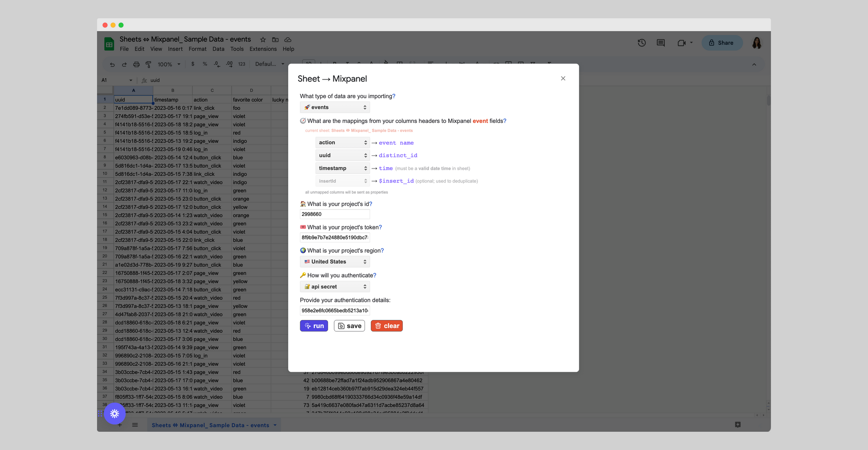
Task: Click help link after 'project's region'
Action: [382, 251]
